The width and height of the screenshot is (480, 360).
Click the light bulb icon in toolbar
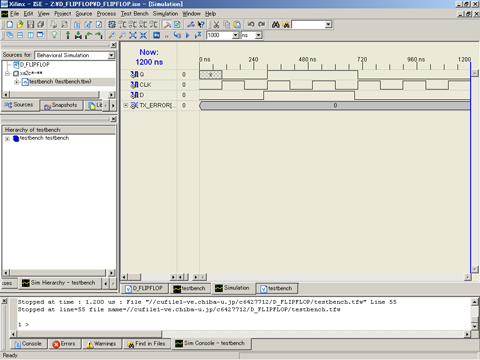54,35
